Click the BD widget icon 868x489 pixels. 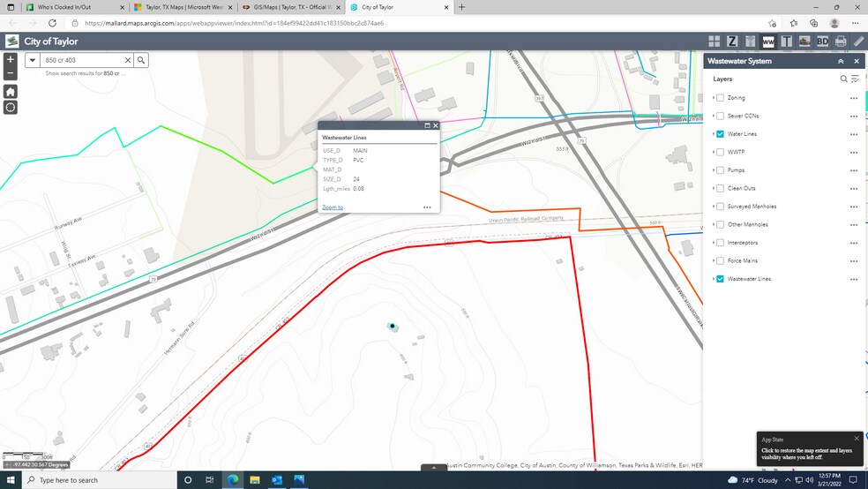pos(822,41)
